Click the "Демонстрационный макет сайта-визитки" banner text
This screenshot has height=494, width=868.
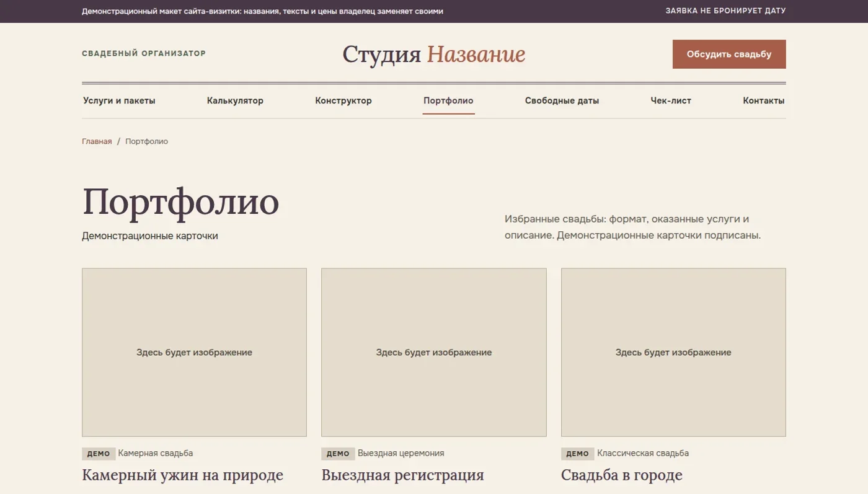(262, 11)
